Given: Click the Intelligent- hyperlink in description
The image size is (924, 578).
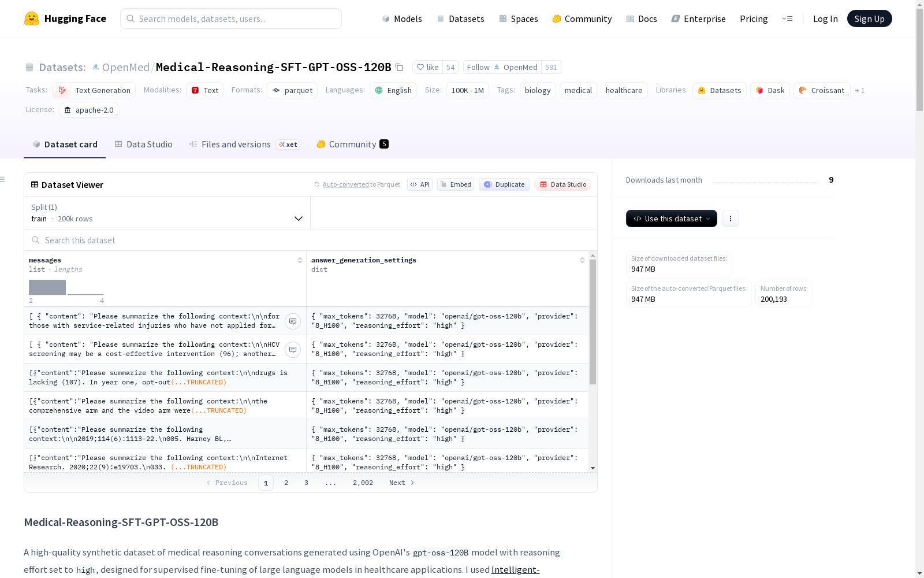Looking at the screenshot, I should pyautogui.click(x=515, y=569).
